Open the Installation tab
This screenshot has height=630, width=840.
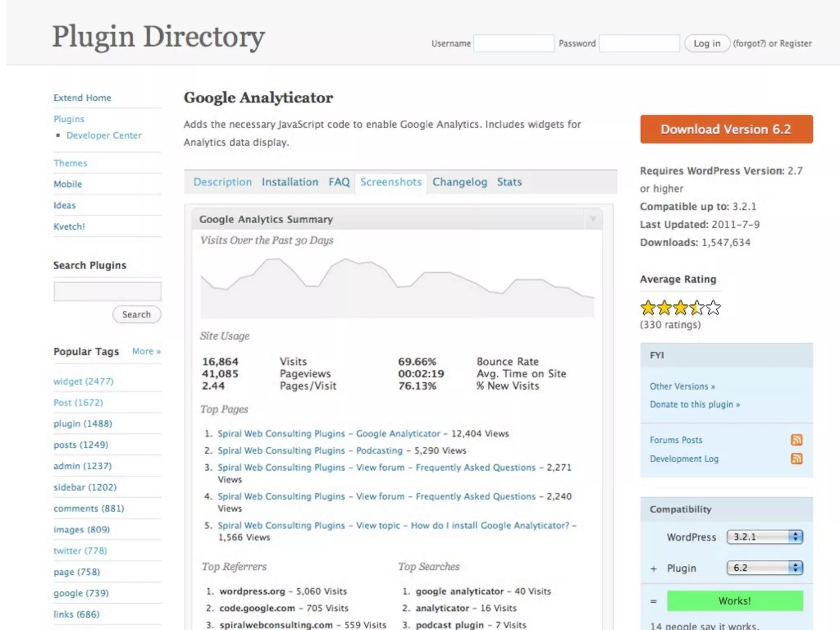tap(290, 182)
